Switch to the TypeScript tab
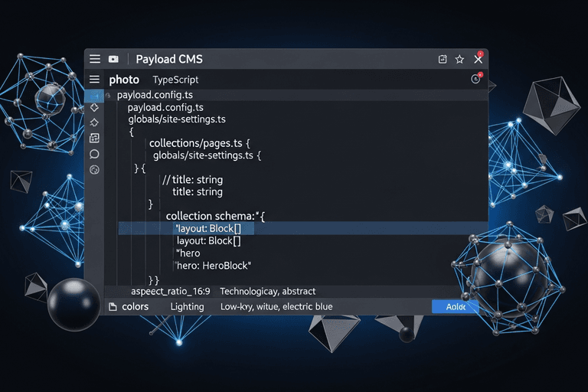Screen dimensions: 588x392 pyautogui.click(x=175, y=80)
